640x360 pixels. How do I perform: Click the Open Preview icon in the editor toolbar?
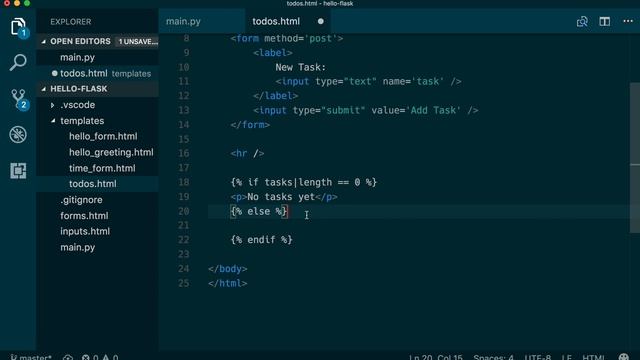pos(582,22)
